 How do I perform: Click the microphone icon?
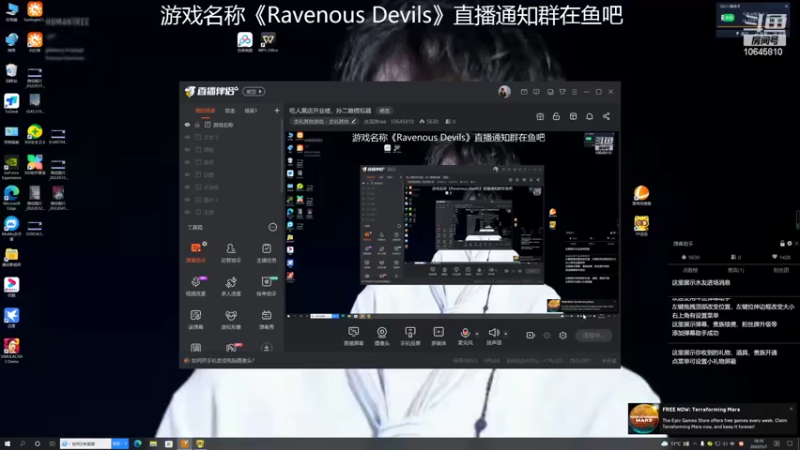(x=465, y=333)
